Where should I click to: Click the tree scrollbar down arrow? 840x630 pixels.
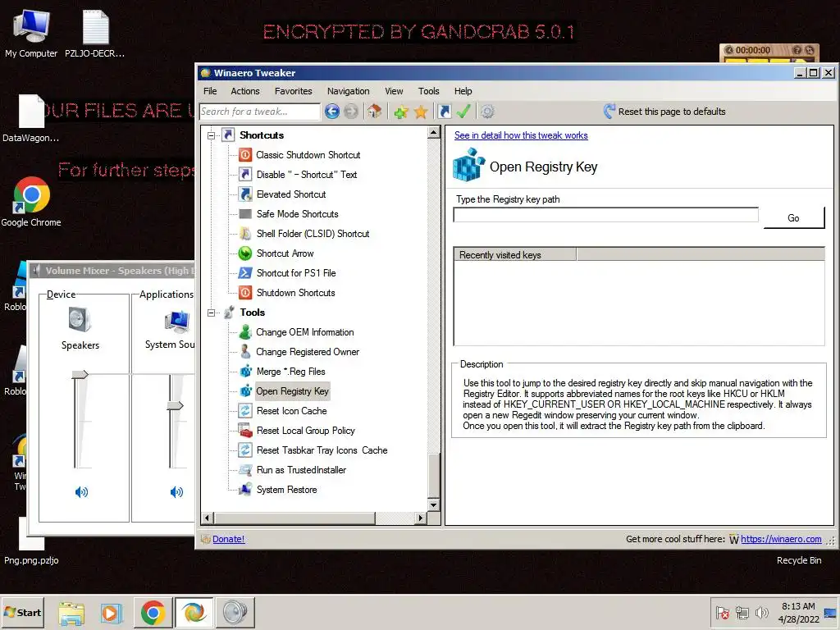pyautogui.click(x=433, y=504)
